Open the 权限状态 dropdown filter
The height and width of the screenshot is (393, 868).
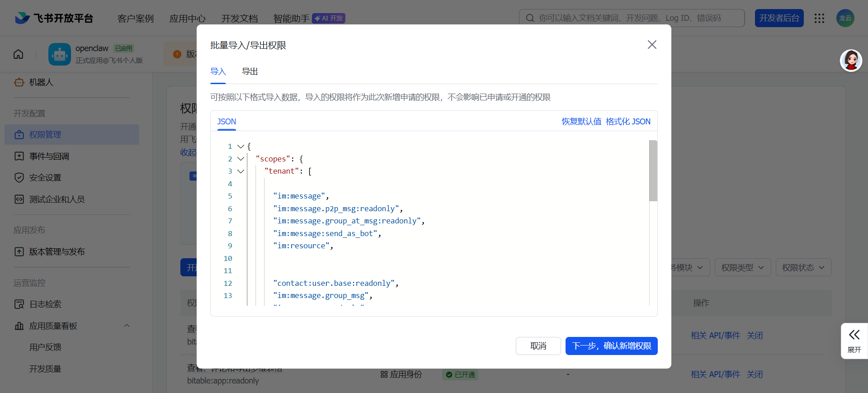pos(803,268)
